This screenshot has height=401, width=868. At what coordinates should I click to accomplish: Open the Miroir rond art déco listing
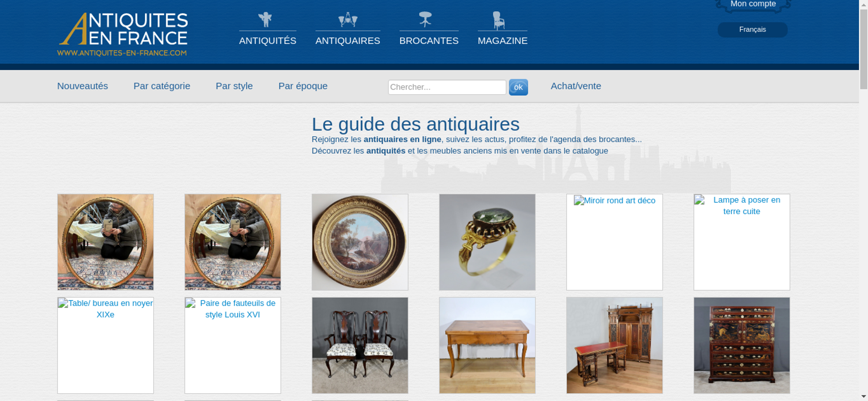pos(615,242)
